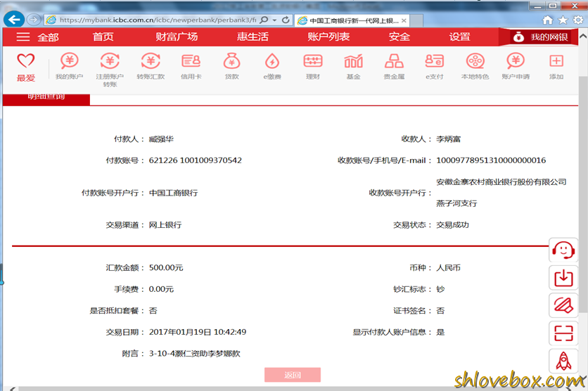Viewport: 588px width, 391px height.
Task: Select the 明细查询 tab
Action: pyautogui.click(x=46, y=99)
